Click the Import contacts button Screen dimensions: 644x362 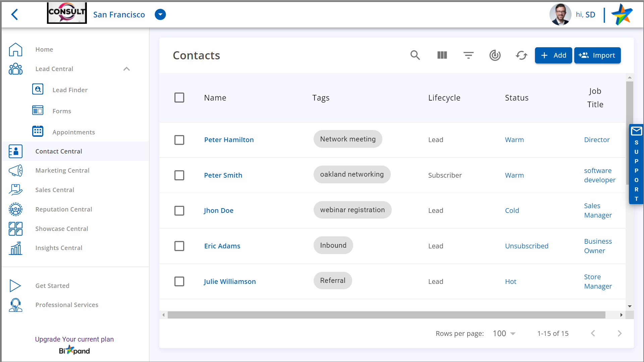597,55
